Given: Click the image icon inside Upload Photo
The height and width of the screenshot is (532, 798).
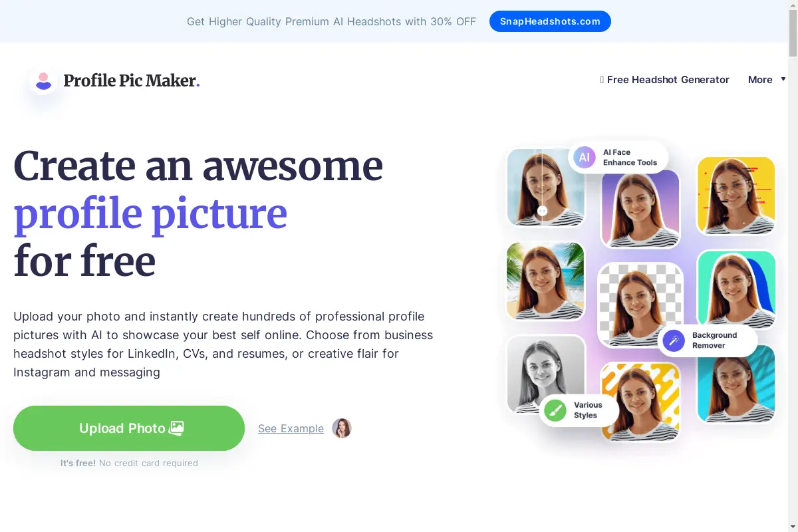Looking at the screenshot, I should coord(176,428).
